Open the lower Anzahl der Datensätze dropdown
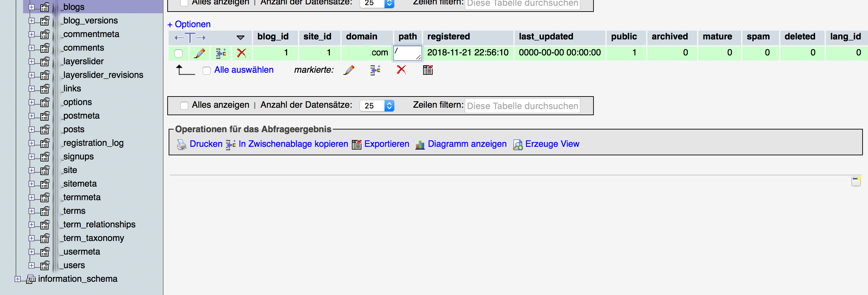The width and height of the screenshot is (868, 295). click(377, 106)
